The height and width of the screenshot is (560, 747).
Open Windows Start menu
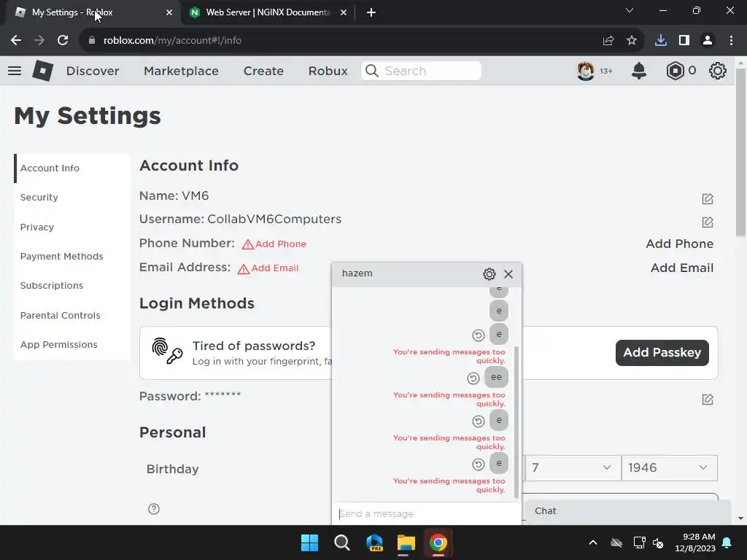coord(309,542)
